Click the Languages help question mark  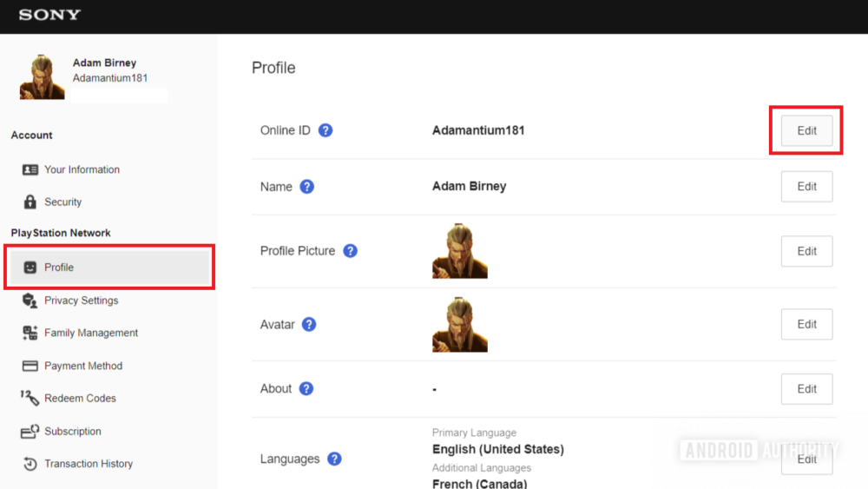point(334,459)
